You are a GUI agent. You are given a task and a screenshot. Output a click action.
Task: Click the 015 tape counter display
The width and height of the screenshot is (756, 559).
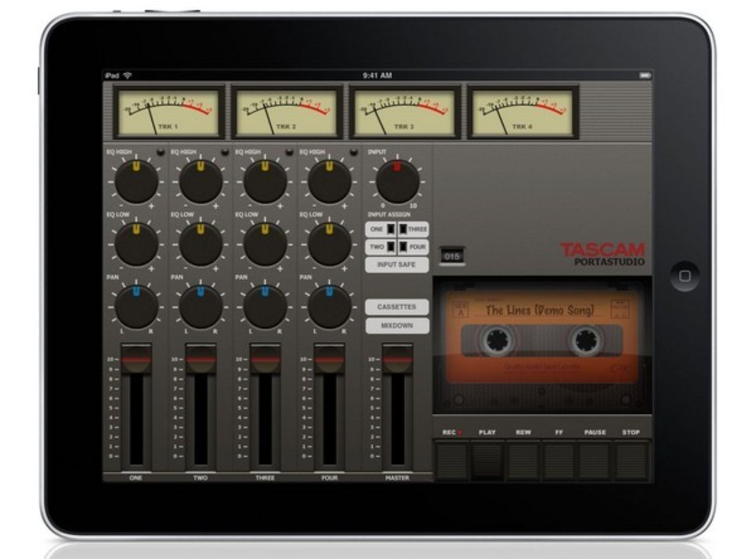(452, 257)
